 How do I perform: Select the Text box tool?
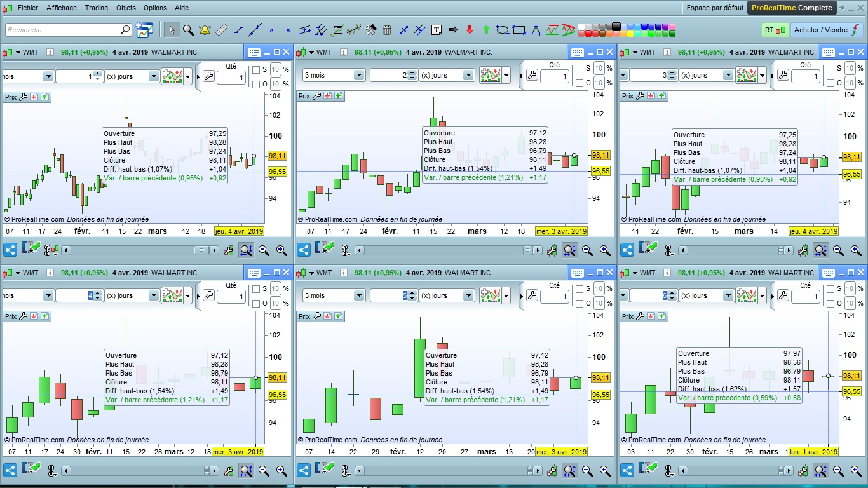(437, 30)
